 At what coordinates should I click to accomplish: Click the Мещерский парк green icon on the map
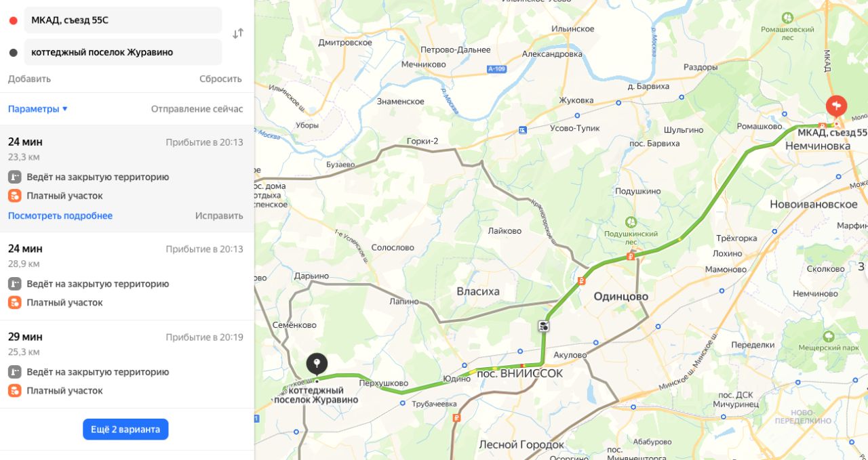click(x=828, y=337)
